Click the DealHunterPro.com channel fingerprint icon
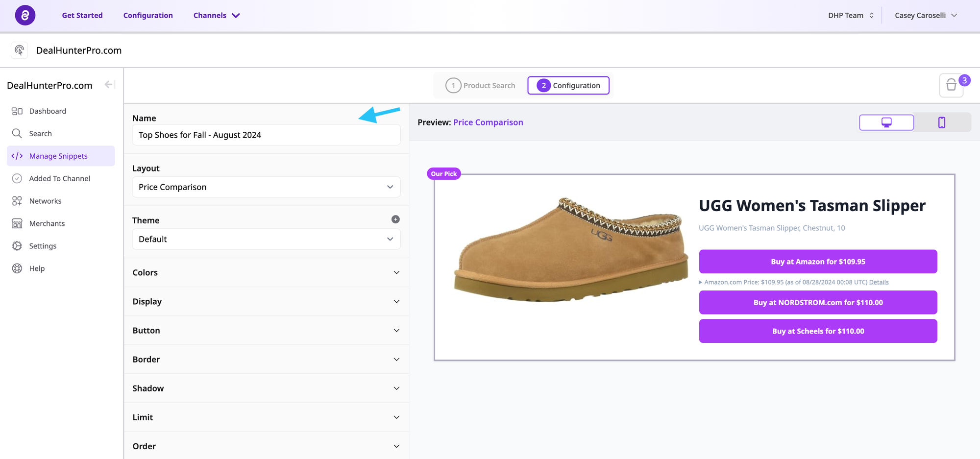 (20, 50)
